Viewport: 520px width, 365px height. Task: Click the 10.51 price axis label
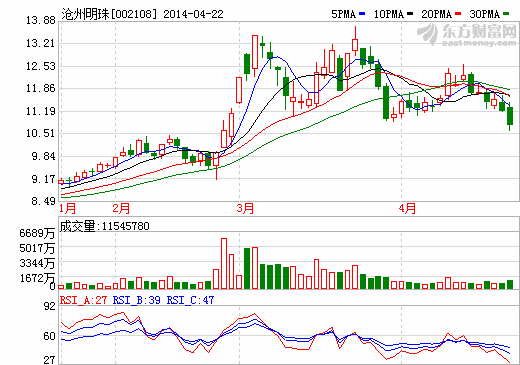pyautogui.click(x=41, y=133)
